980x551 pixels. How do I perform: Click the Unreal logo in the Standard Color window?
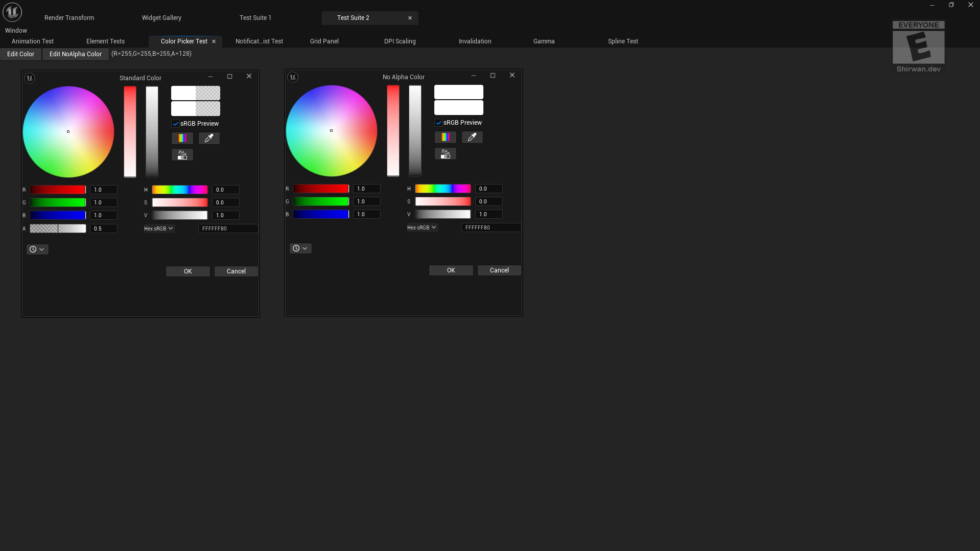30,78
